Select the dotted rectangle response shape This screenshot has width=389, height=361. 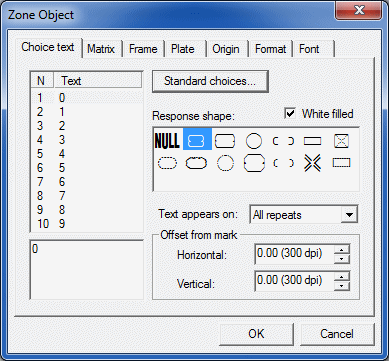click(x=341, y=163)
